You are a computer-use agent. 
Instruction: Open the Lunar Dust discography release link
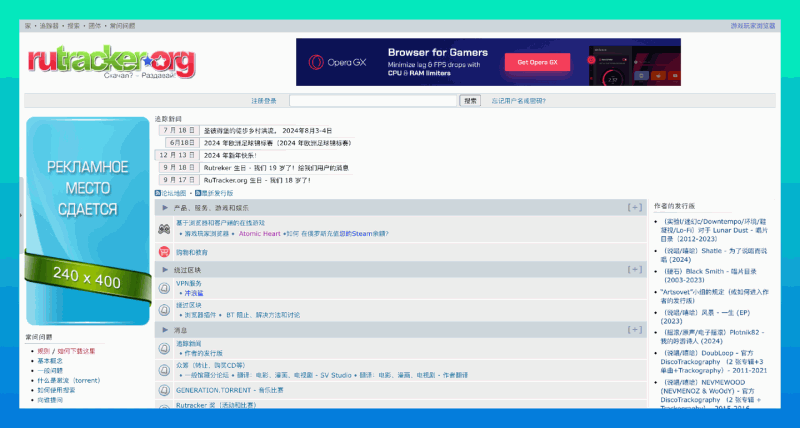[x=714, y=230]
